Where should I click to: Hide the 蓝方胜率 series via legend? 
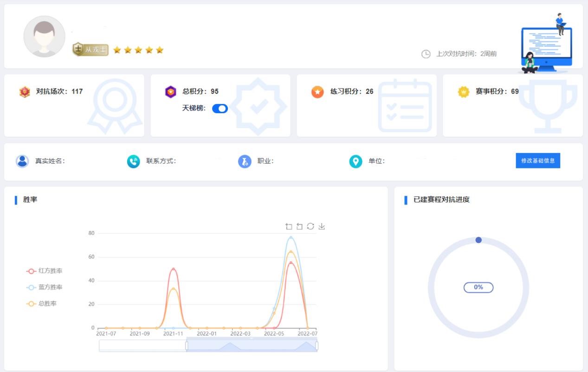[x=45, y=288]
